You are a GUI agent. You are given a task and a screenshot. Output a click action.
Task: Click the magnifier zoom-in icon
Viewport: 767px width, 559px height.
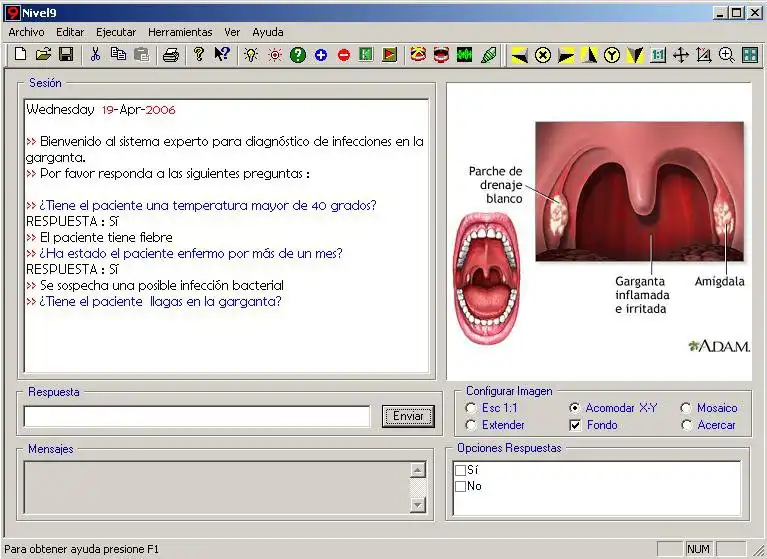point(727,55)
